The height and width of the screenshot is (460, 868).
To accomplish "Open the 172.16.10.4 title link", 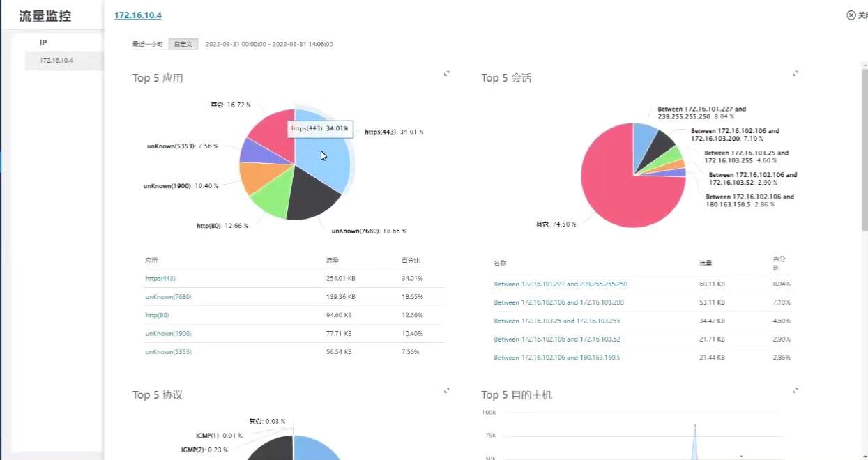I will point(138,15).
